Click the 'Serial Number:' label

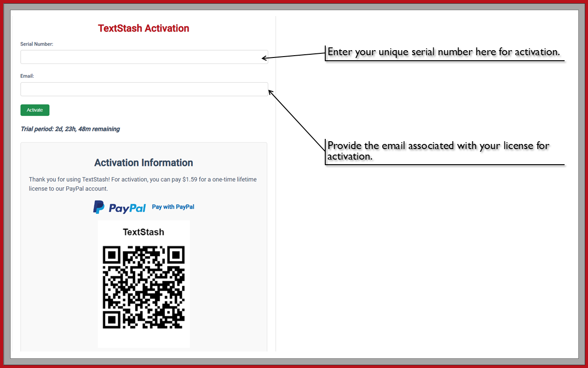point(37,44)
